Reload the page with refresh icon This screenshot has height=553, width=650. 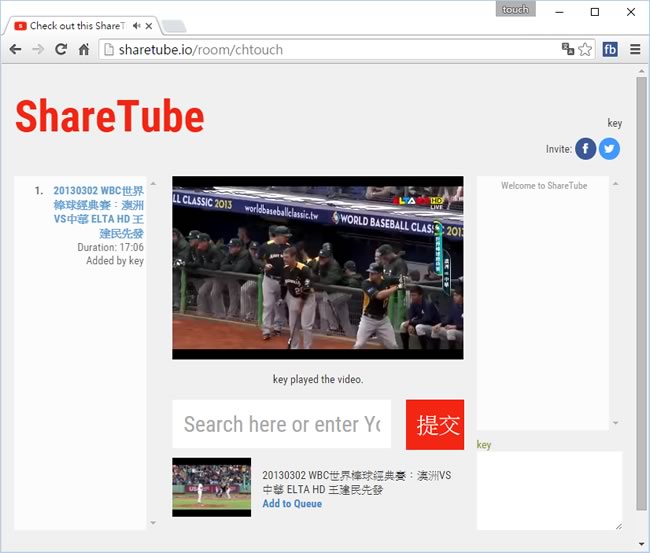[61, 49]
